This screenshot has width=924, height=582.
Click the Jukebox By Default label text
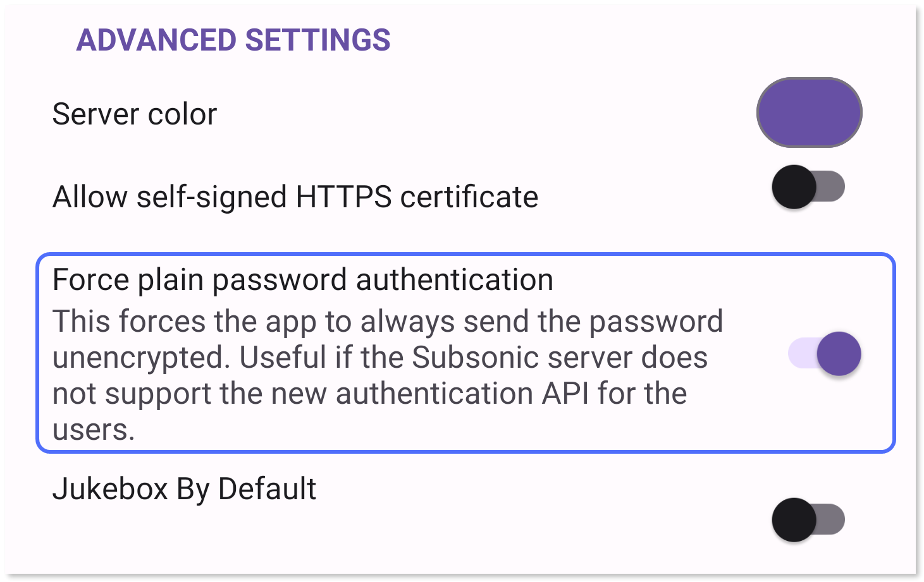click(x=184, y=488)
